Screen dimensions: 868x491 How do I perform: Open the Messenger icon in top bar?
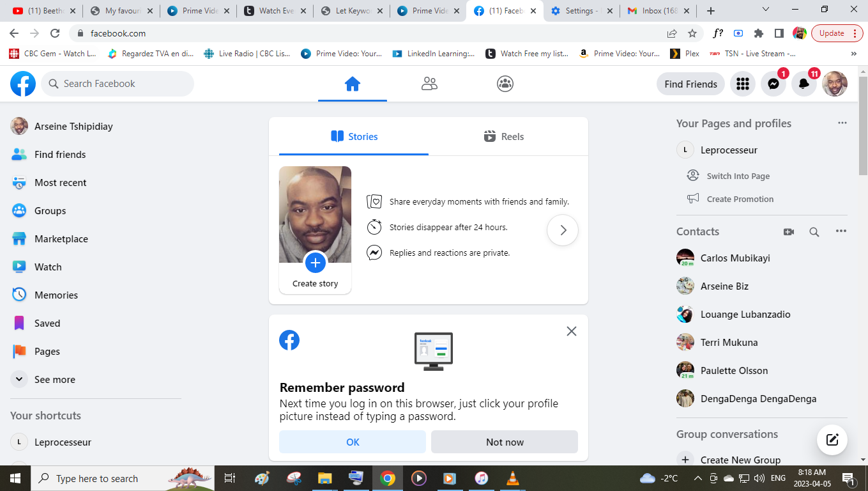773,84
